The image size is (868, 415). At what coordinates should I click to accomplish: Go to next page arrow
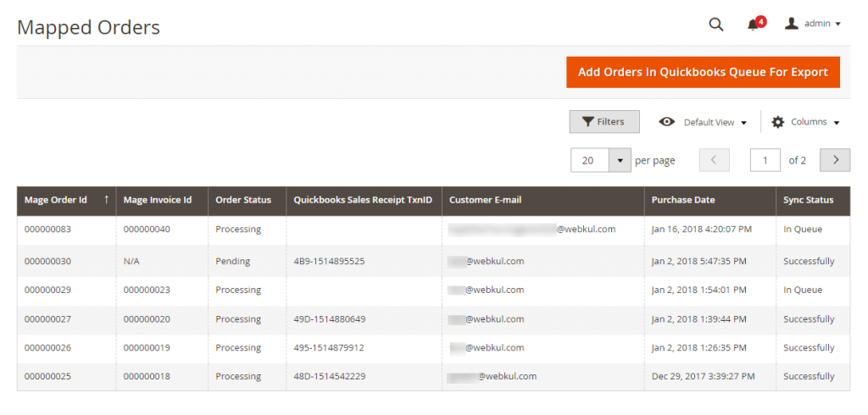tap(835, 160)
